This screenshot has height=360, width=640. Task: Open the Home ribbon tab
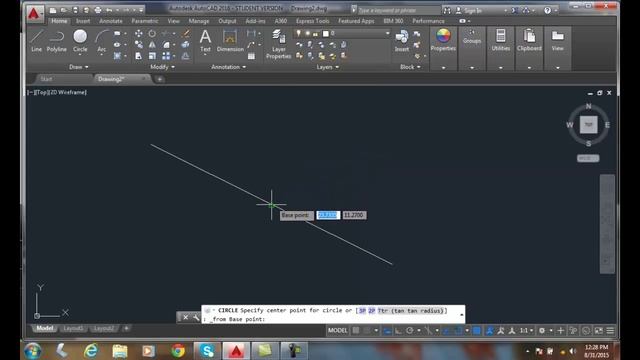[59, 21]
